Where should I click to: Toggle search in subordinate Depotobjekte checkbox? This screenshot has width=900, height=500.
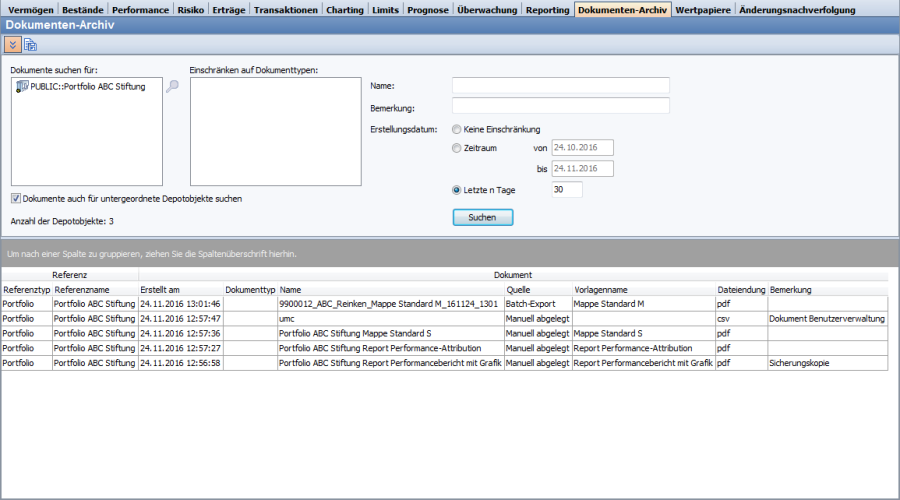pos(16,198)
